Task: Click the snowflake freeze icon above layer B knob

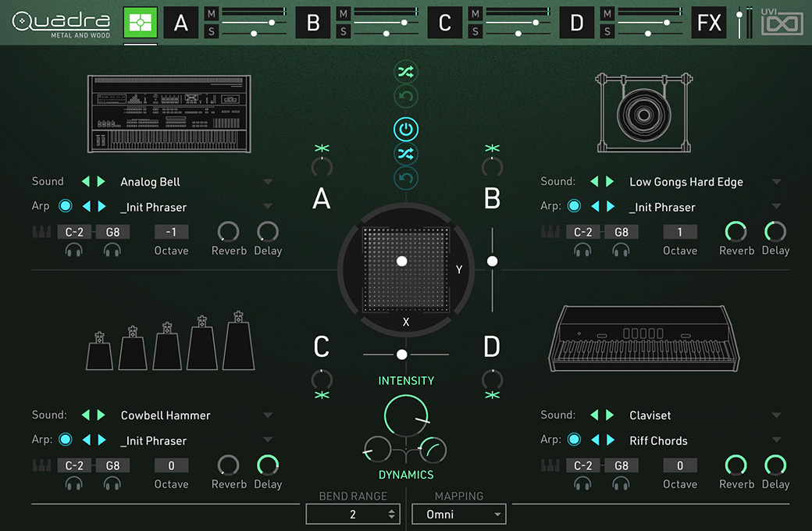Action: pyautogui.click(x=492, y=148)
